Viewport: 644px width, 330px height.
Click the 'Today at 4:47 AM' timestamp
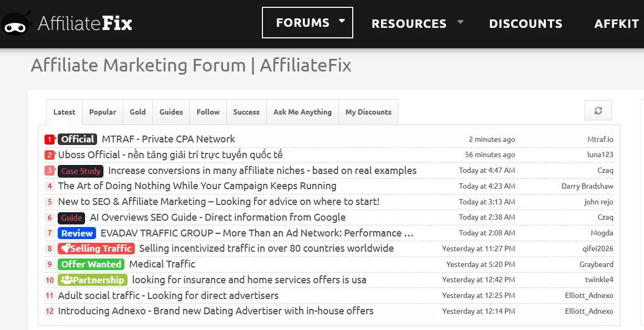tap(487, 170)
